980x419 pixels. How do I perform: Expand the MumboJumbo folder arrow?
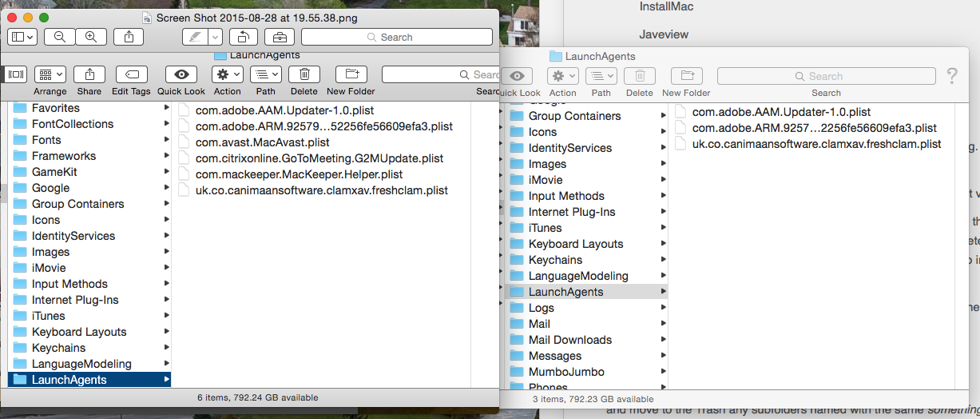point(663,372)
